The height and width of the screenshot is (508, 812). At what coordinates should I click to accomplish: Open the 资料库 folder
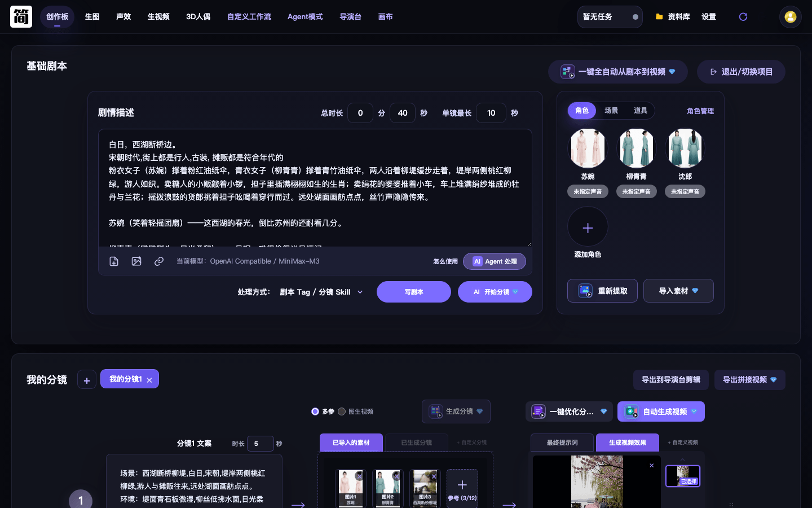[x=673, y=17]
